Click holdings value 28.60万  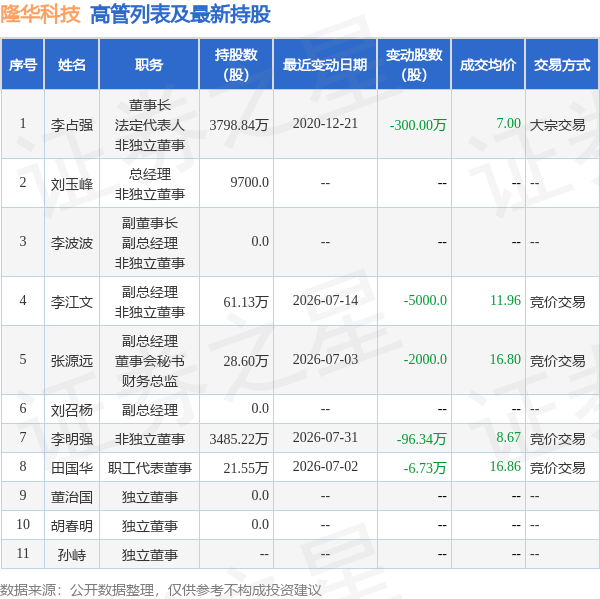click(246, 361)
